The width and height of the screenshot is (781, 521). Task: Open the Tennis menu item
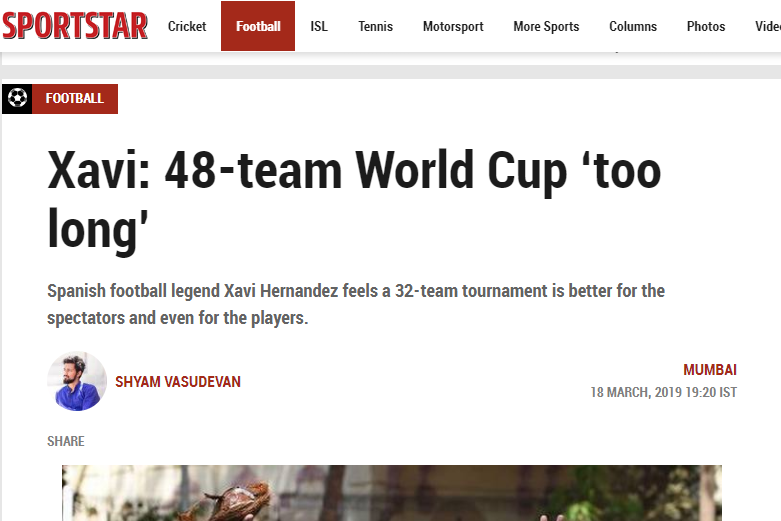[376, 26]
